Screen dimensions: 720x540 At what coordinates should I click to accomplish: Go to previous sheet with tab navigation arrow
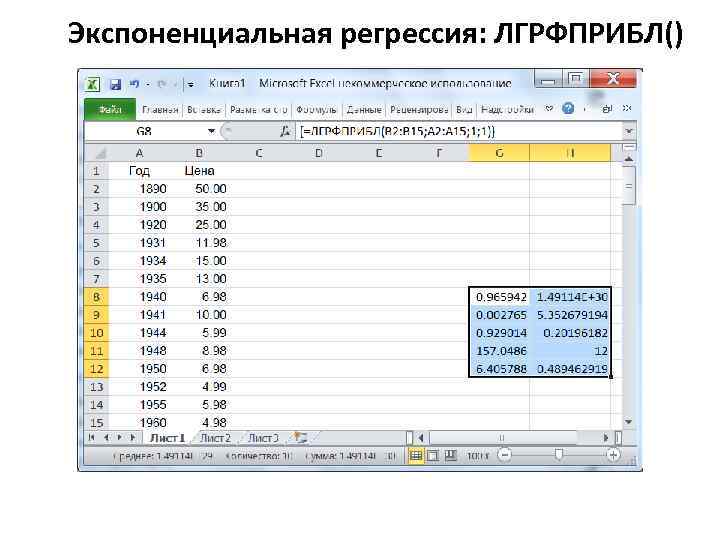pos(106,438)
